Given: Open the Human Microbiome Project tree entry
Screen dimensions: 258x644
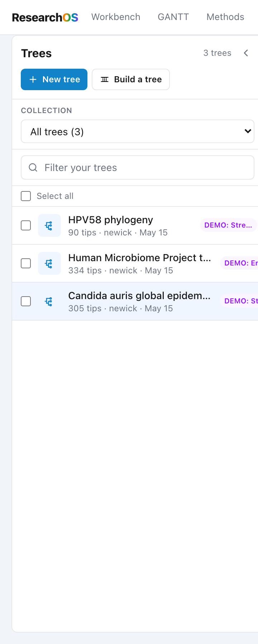Looking at the screenshot, I should tap(140, 258).
